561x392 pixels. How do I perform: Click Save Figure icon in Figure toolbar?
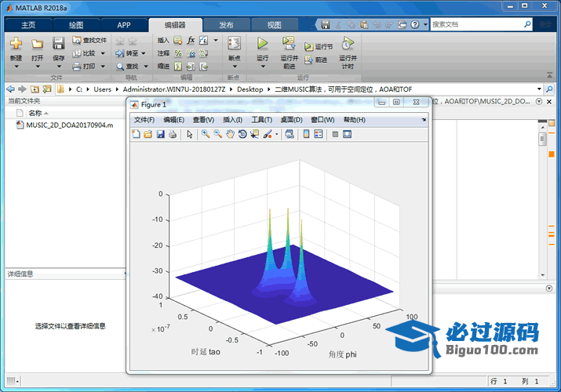[160, 134]
